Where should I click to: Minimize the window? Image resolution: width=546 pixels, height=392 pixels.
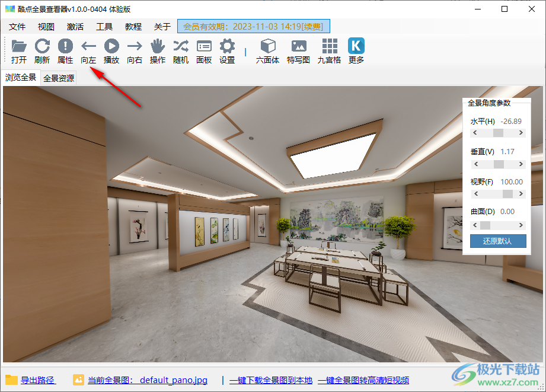point(478,9)
